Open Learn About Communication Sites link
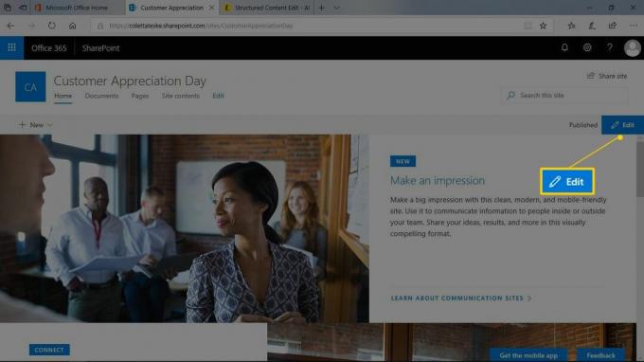The height and width of the screenshot is (362, 644). pyautogui.click(x=461, y=299)
